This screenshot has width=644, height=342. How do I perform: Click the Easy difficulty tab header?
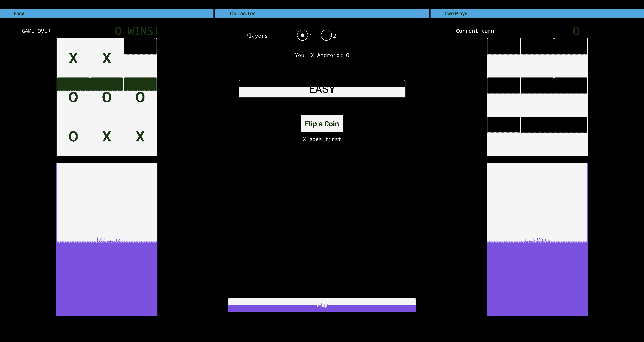[107, 13]
